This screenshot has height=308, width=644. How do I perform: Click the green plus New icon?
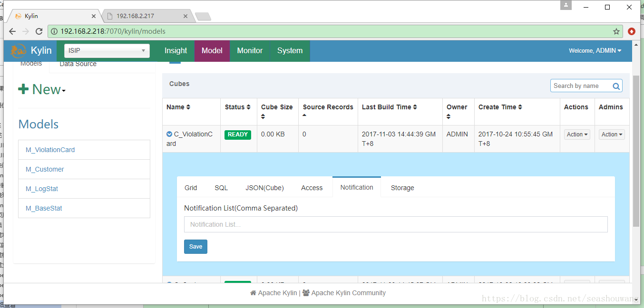(23, 89)
